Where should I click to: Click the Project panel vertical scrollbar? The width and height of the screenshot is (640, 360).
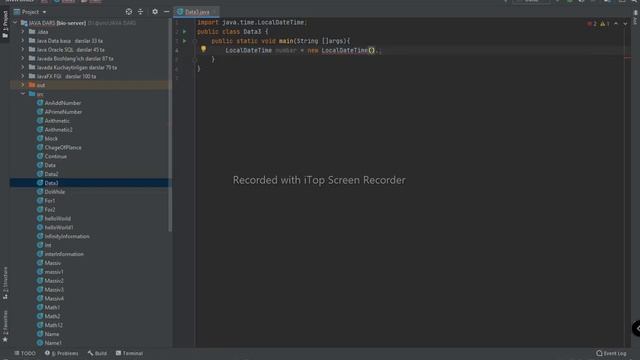(x=170, y=124)
